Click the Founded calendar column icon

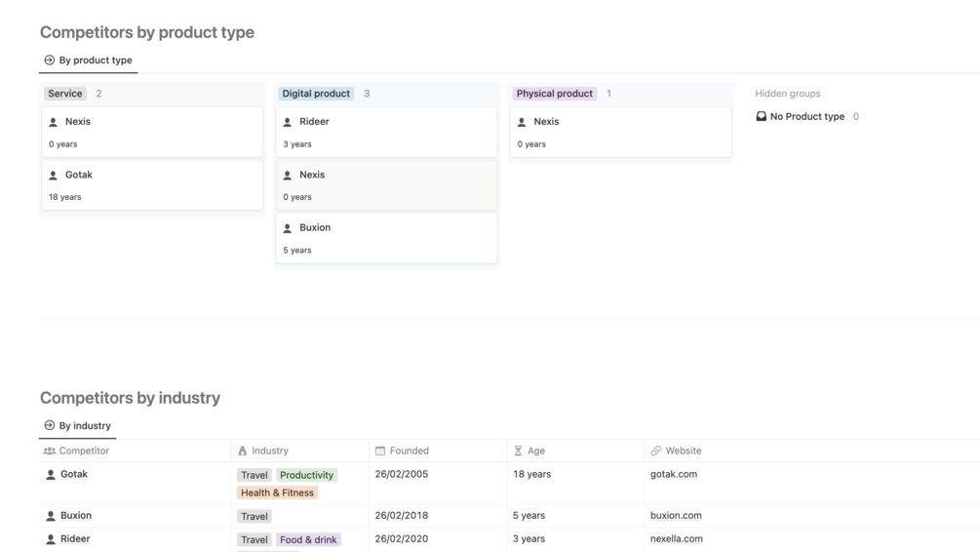point(380,452)
